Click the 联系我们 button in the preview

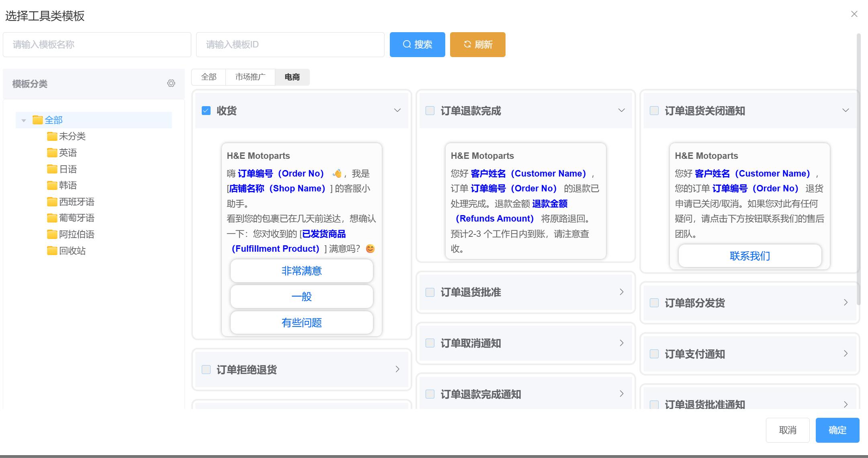pos(749,256)
